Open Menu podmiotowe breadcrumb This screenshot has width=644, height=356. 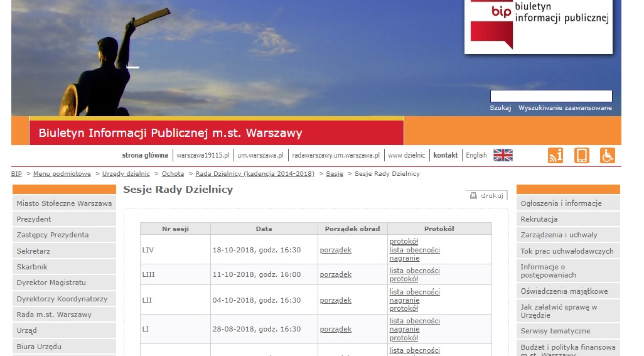pyautogui.click(x=62, y=174)
